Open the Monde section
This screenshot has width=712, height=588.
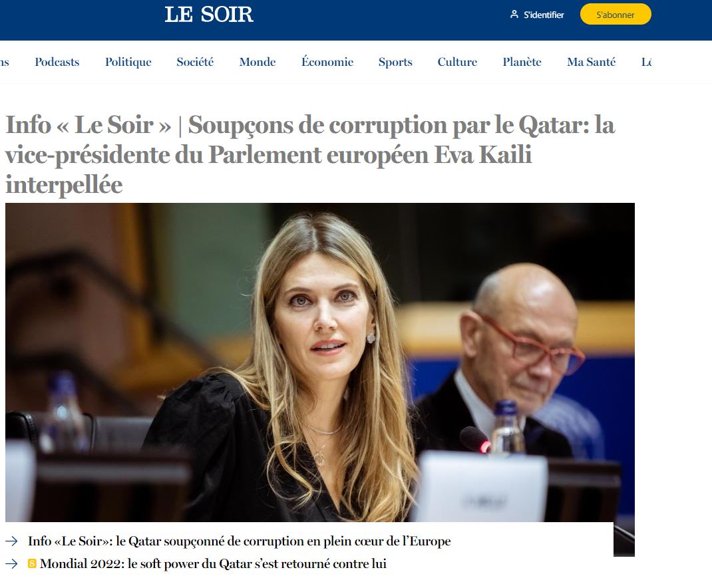(258, 62)
